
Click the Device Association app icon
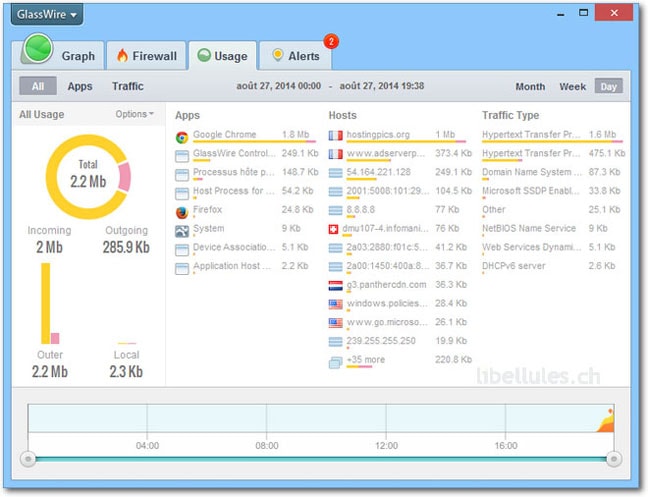point(182,250)
